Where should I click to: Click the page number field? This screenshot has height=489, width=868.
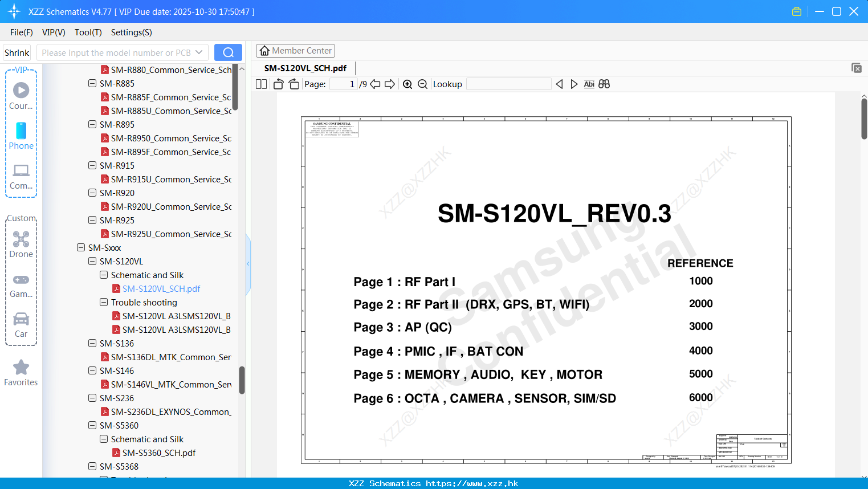click(344, 84)
